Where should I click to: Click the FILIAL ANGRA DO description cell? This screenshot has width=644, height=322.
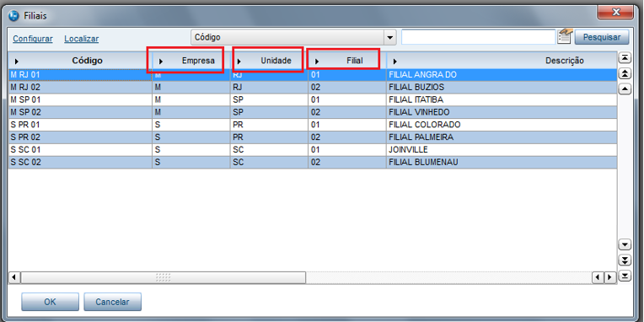[x=502, y=75]
